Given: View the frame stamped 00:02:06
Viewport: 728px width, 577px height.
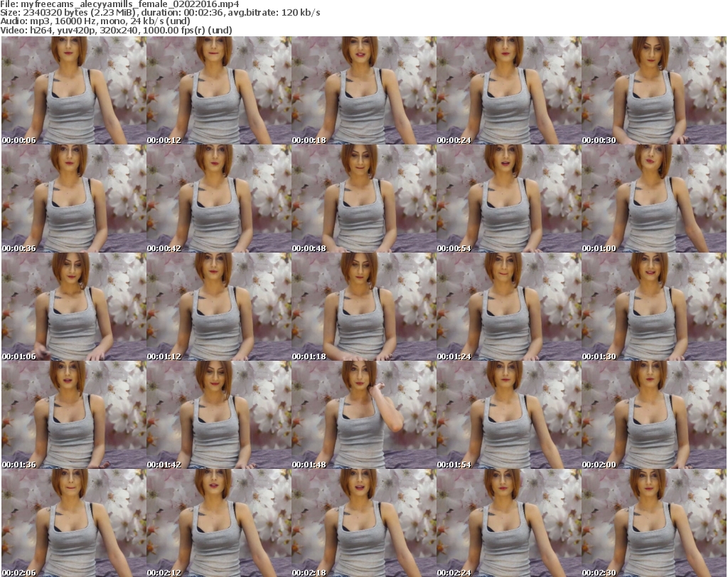Looking at the screenshot, I should (74, 523).
